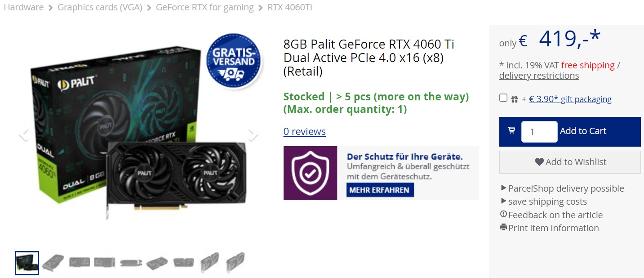Image resolution: width=644 pixels, height=278 pixels.
Task: Click the gift icon beside gift packaging
Action: pyautogui.click(x=515, y=99)
